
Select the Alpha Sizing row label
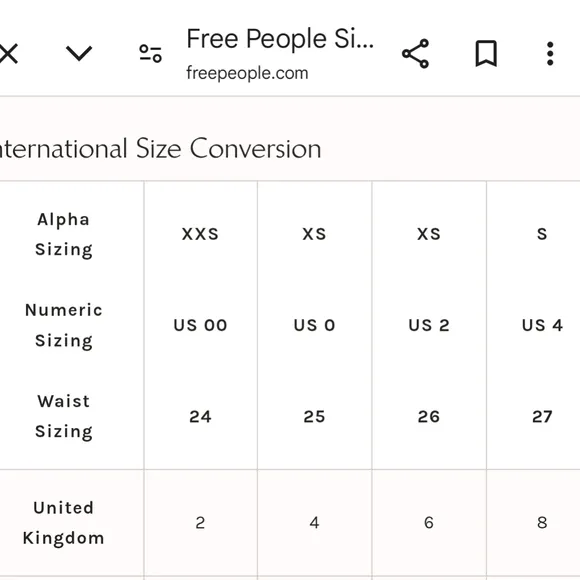coord(64,235)
